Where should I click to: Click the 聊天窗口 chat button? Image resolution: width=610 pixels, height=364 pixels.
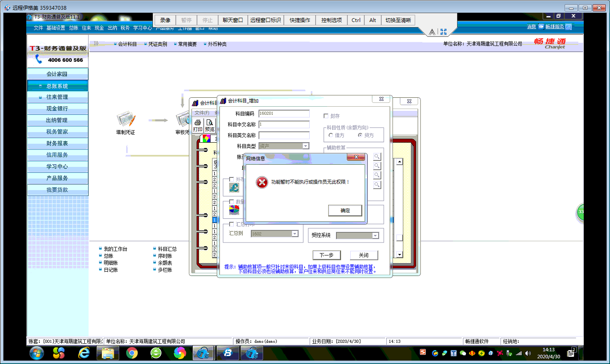(233, 20)
